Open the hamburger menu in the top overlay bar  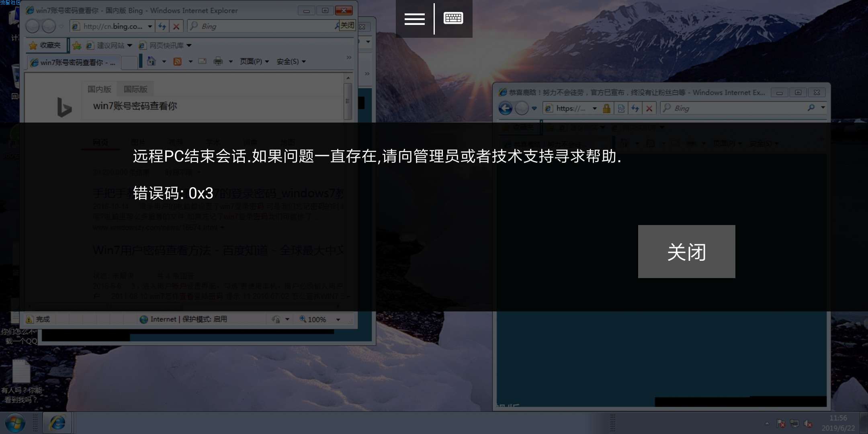[414, 18]
